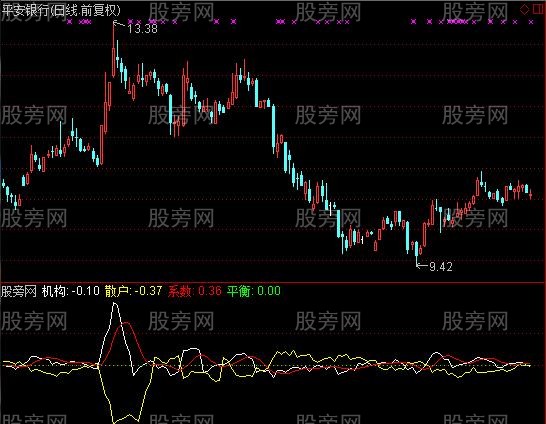Select the 机构: -0.10 indicator value

pos(71,291)
